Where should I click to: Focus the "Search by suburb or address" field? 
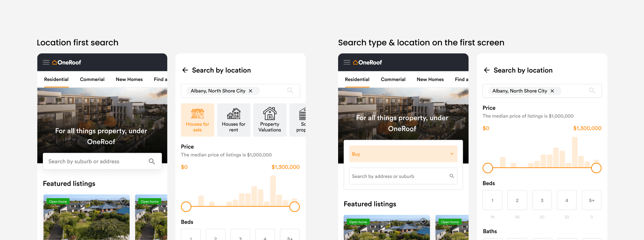point(102,161)
